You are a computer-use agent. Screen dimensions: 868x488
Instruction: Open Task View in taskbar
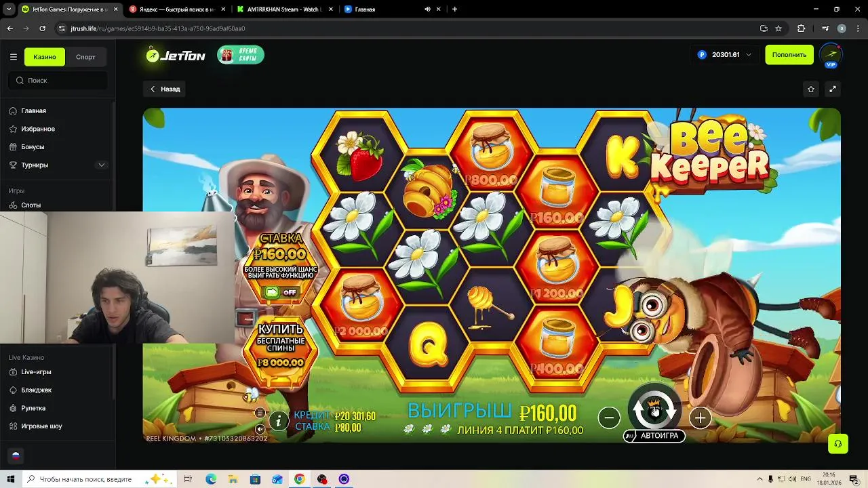(188, 479)
